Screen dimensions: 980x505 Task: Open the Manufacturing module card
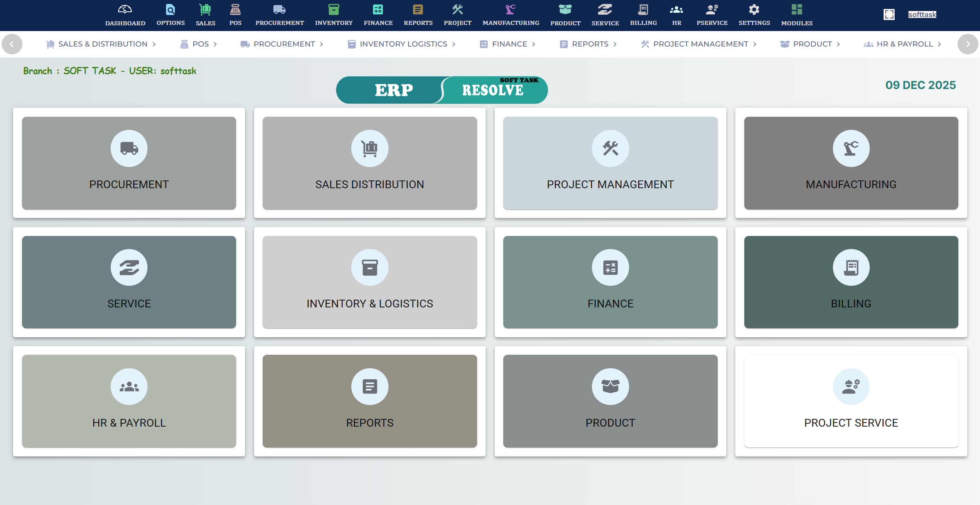click(851, 163)
